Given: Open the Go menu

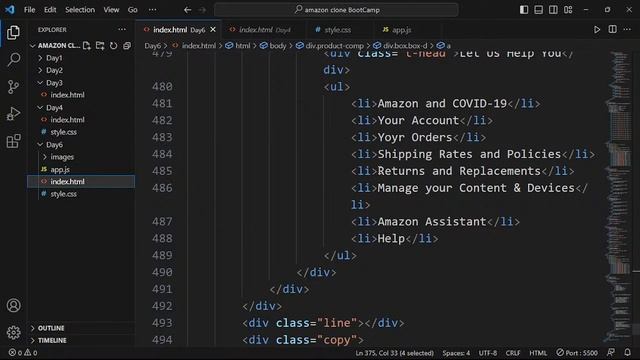Looking at the screenshot, I should 133,10.
